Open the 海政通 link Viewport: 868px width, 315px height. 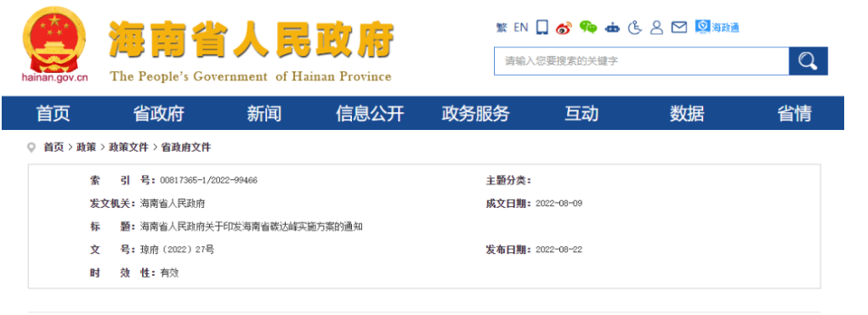tap(717, 27)
